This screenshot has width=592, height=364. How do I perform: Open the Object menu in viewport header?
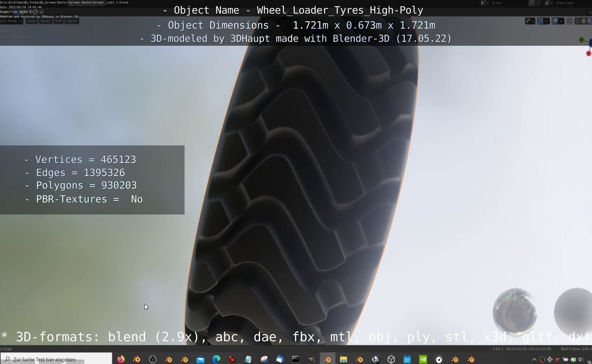click(x=72, y=21)
